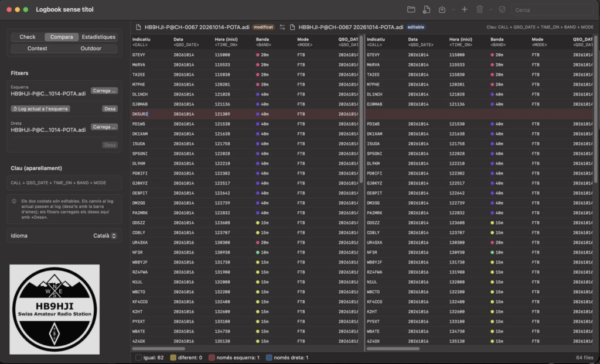The height and width of the screenshot is (364, 600).
Task: Click the trash delete icon
Action: [x=479, y=9]
